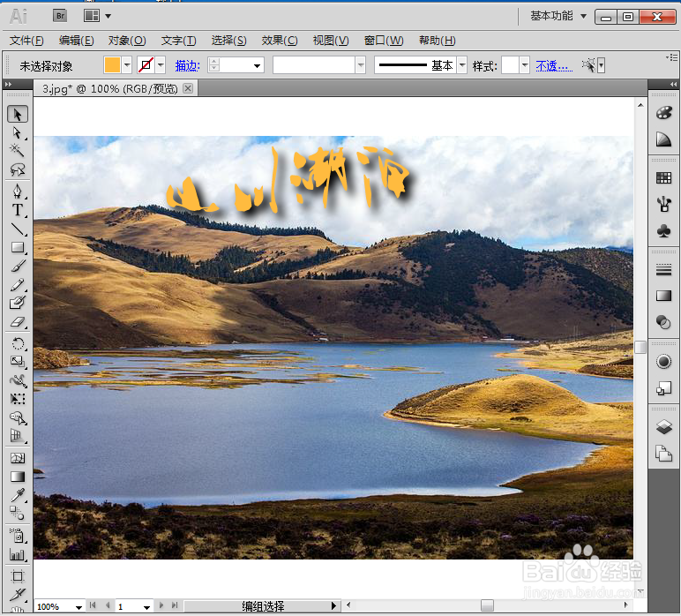This screenshot has height=616, width=681.
Task: Open the 基本功能 workspace switcher
Action: 558,16
